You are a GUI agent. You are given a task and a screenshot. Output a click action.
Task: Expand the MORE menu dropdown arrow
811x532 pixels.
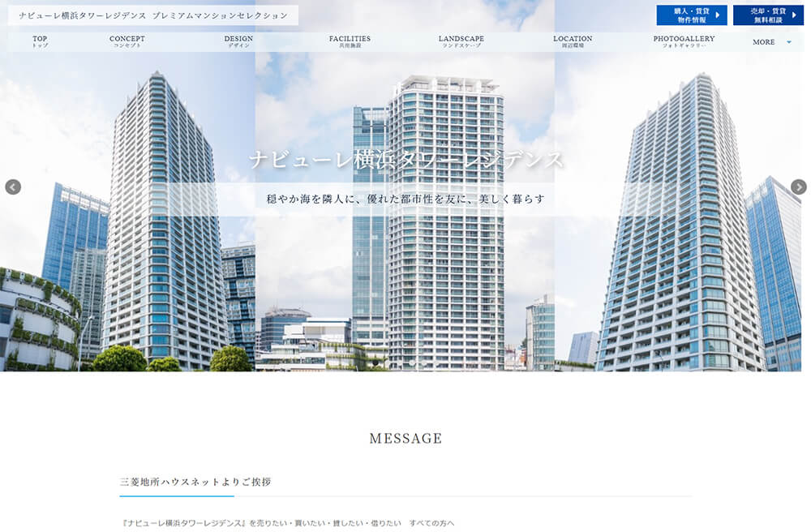[789, 42]
